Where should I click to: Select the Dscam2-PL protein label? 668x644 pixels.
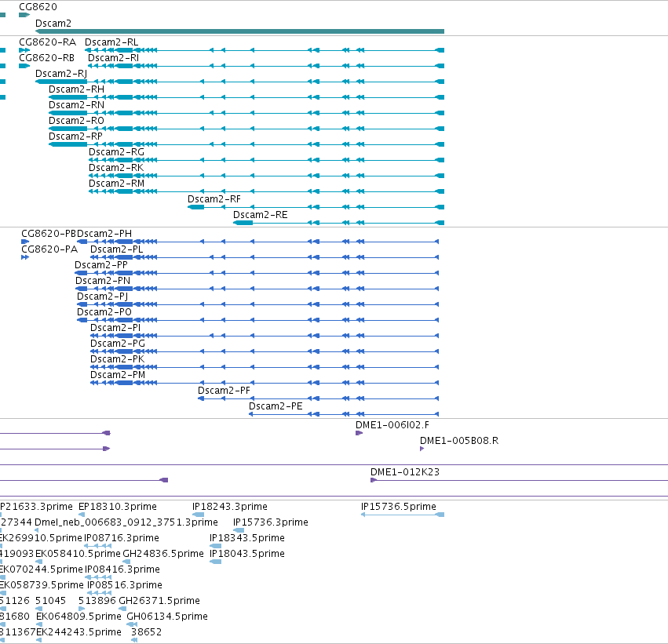[117, 249]
